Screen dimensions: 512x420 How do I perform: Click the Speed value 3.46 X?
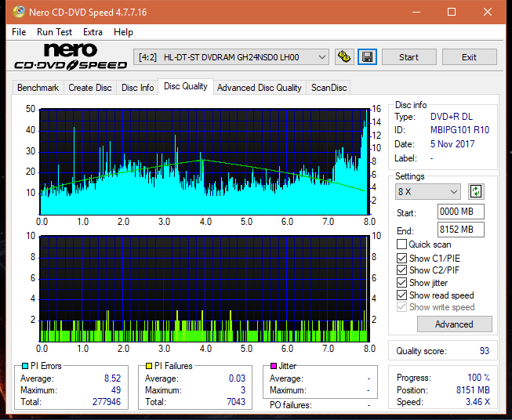pos(478,402)
